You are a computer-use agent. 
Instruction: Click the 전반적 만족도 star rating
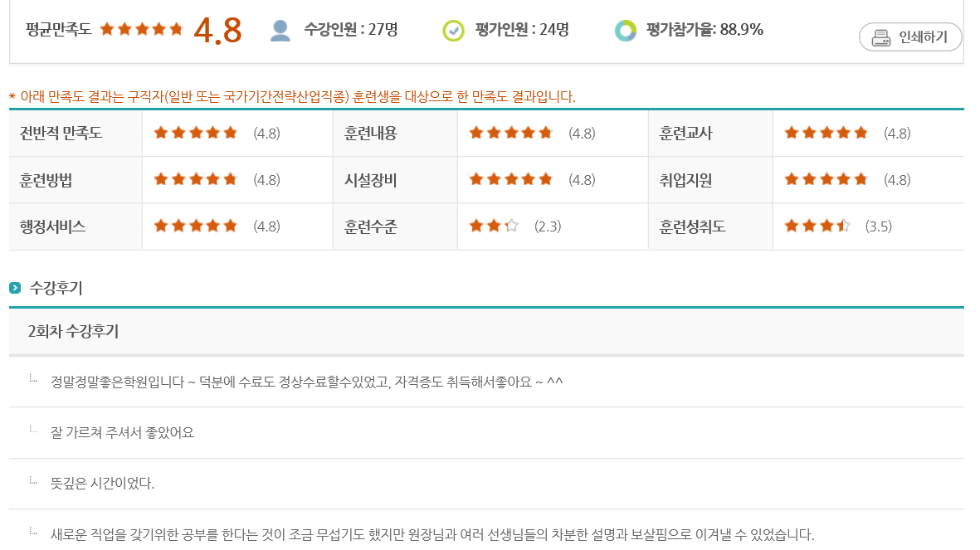point(195,133)
